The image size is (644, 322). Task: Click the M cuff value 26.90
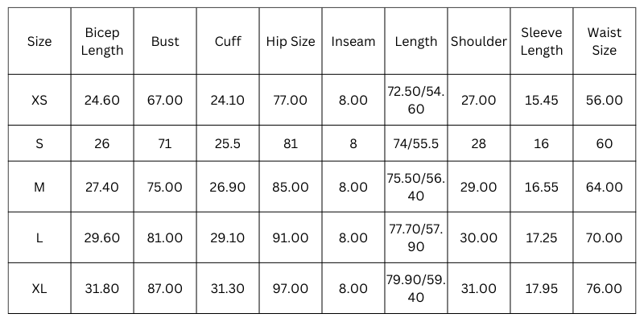point(228,187)
